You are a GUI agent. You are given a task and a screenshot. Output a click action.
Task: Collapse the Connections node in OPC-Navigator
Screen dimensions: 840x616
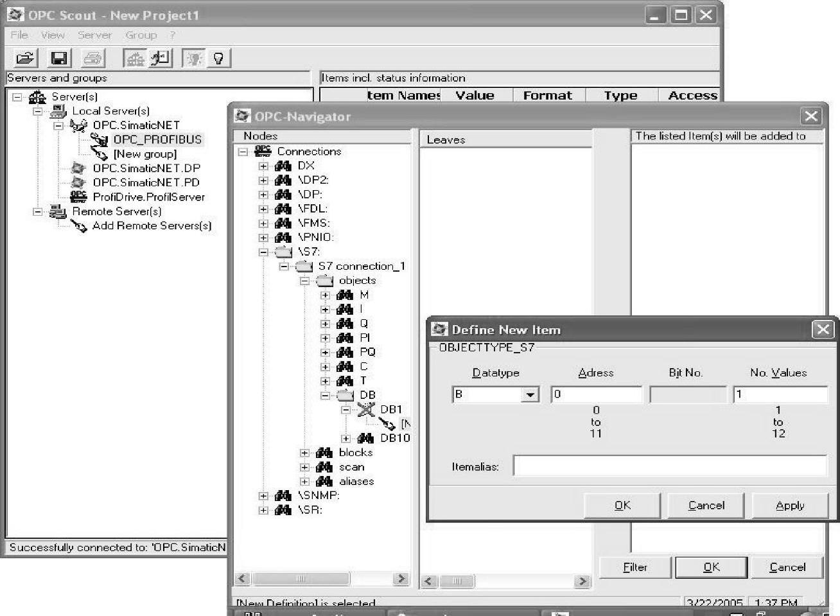[x=243, y=152]
